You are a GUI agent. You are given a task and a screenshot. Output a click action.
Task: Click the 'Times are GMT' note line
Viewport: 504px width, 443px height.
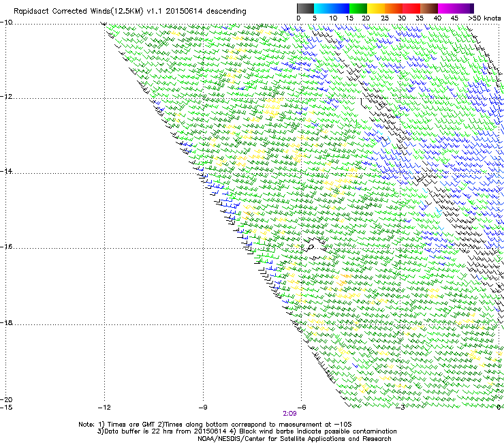pos(215,425)
